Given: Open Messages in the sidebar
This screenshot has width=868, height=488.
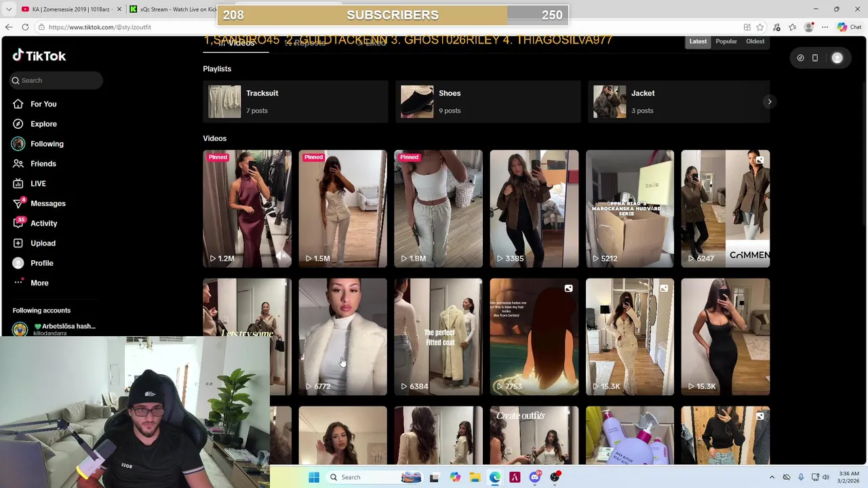Looking at the screenshot, I should click(47, 203).
